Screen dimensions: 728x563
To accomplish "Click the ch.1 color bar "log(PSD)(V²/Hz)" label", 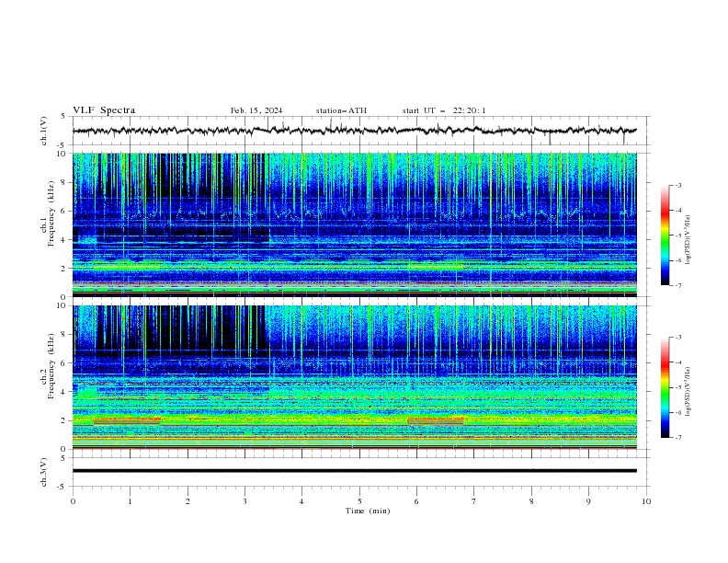I will (x=688, y=240).
